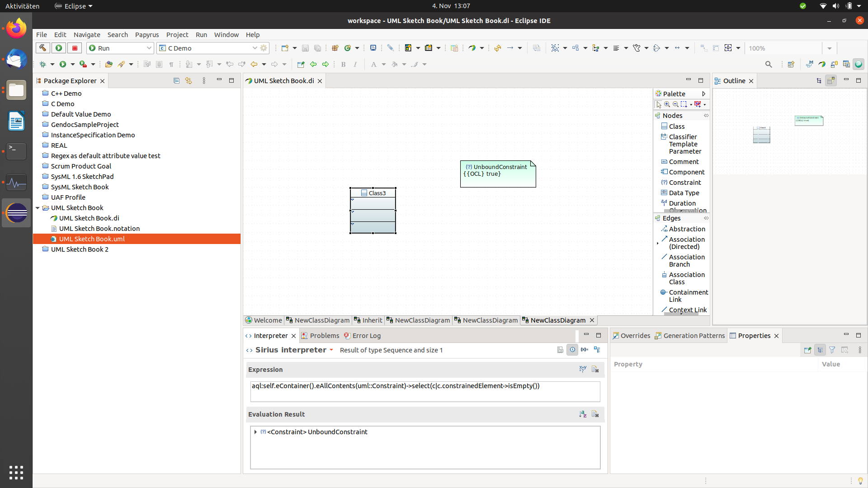Choose the Data Type tool in Palette
The image size is (868, 488).
click(680, 193)
